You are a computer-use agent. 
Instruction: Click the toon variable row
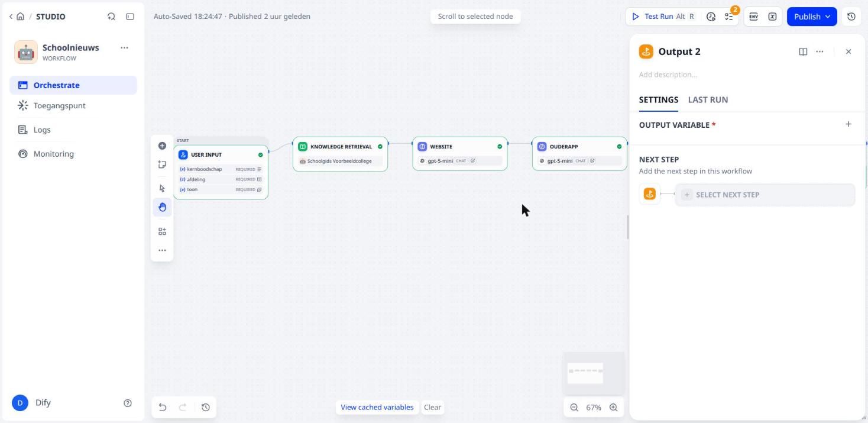221,189
